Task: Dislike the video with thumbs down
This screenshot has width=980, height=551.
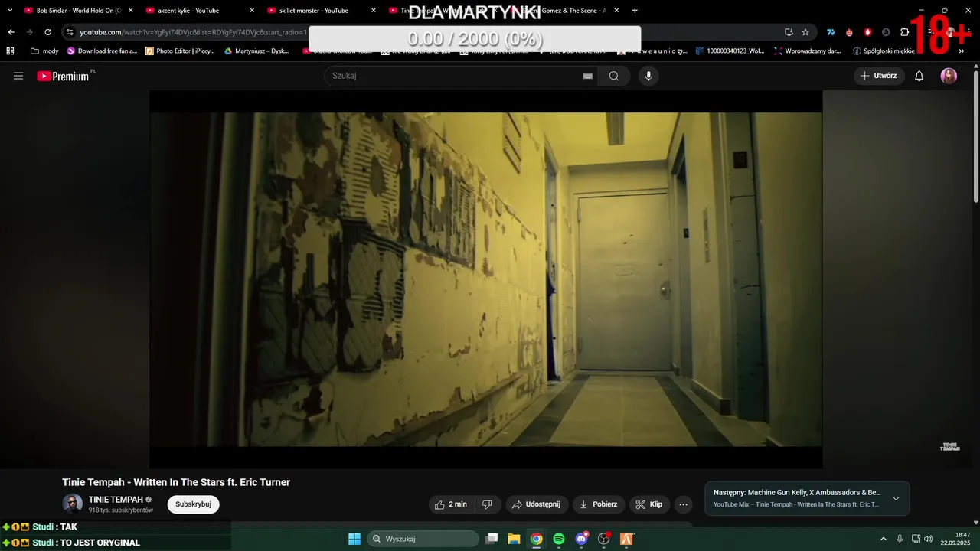Action: pos(487,504)
